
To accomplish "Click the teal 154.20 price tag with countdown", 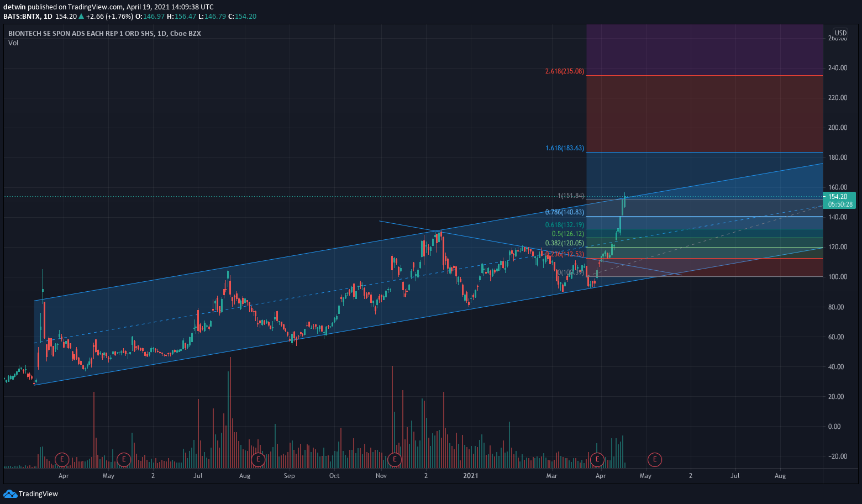I will [840, 200].
